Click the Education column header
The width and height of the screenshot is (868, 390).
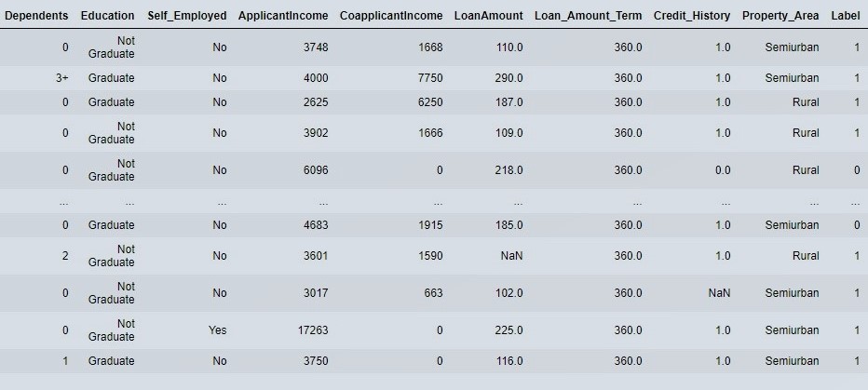tap(107, 16)
